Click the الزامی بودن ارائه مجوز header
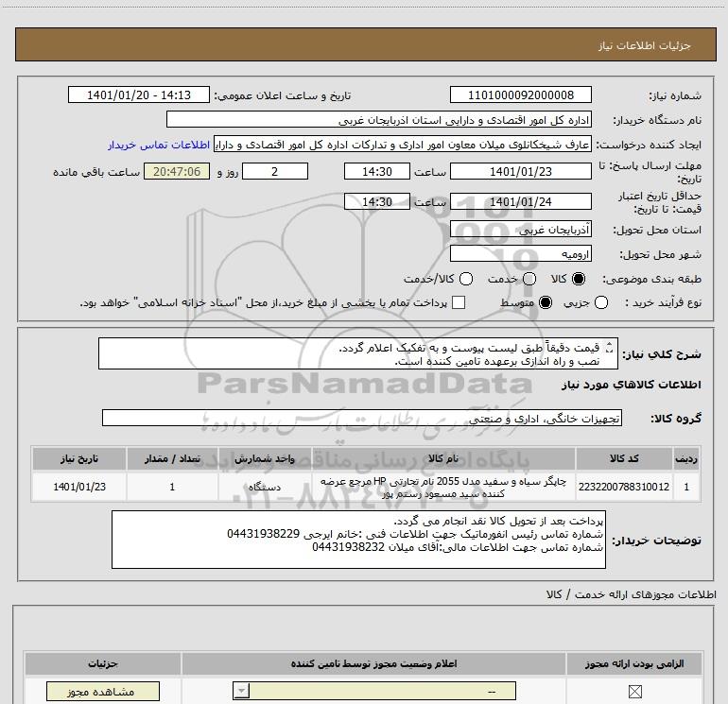The width and height of the screenshot is (728, 704). pyautogui.click(x=634, y=664)
